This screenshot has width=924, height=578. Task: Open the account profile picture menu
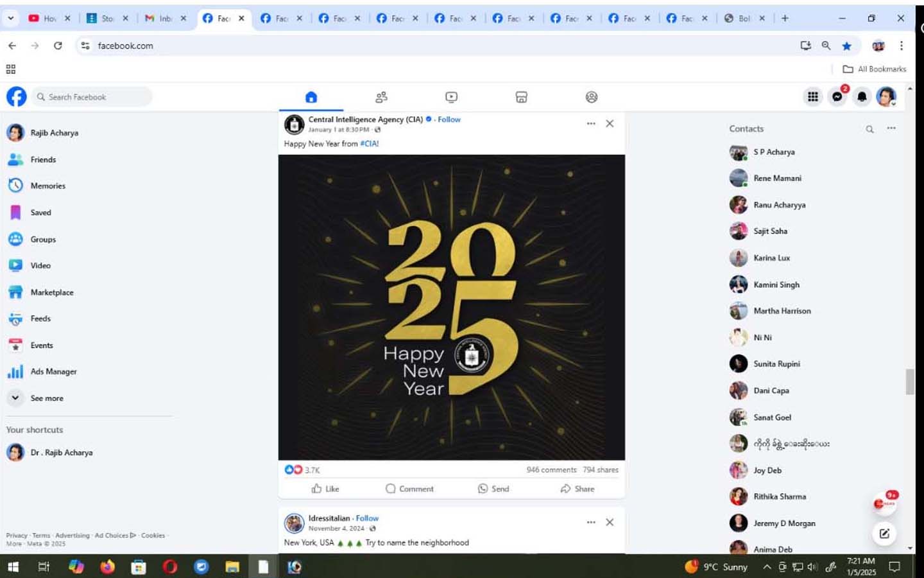point(886,97)
